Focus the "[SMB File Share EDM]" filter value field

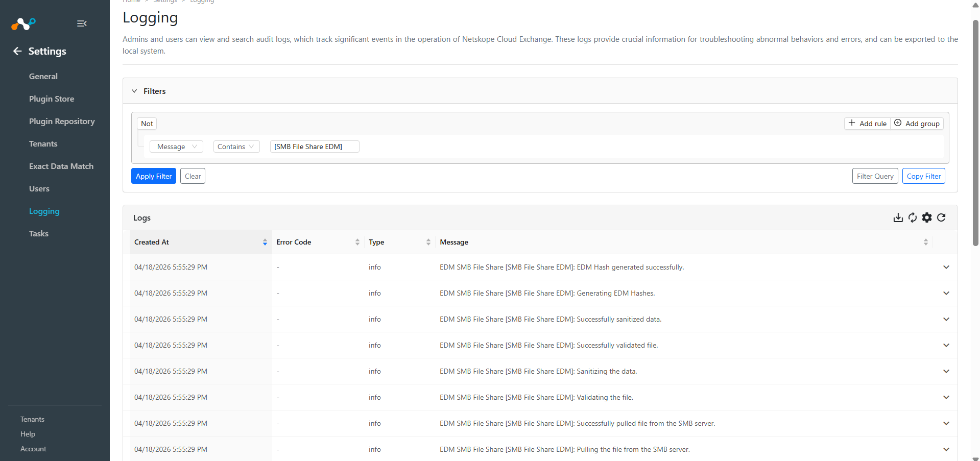[x=315, y=147]
